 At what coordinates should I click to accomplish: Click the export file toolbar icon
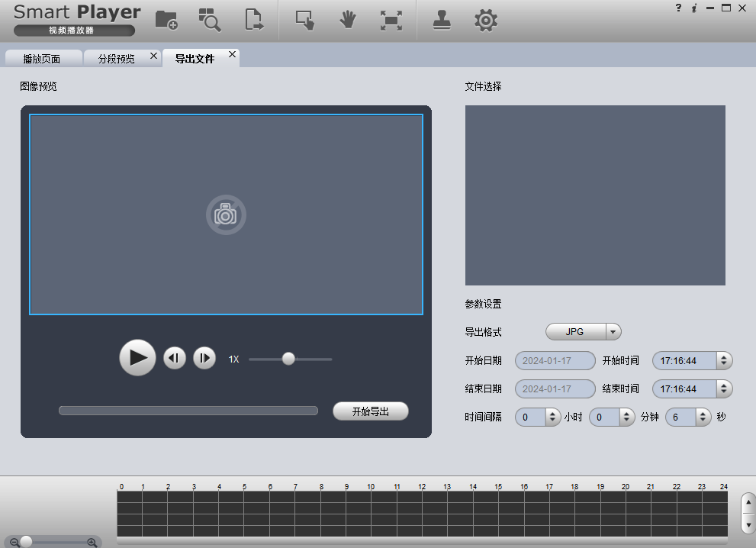tap(254, 20)
